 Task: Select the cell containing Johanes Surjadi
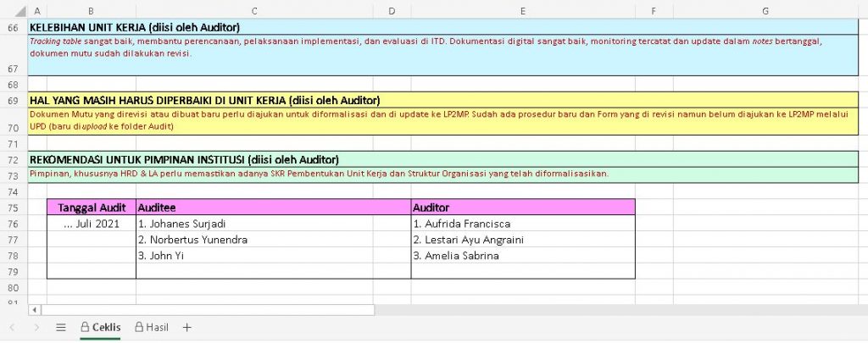273,224
